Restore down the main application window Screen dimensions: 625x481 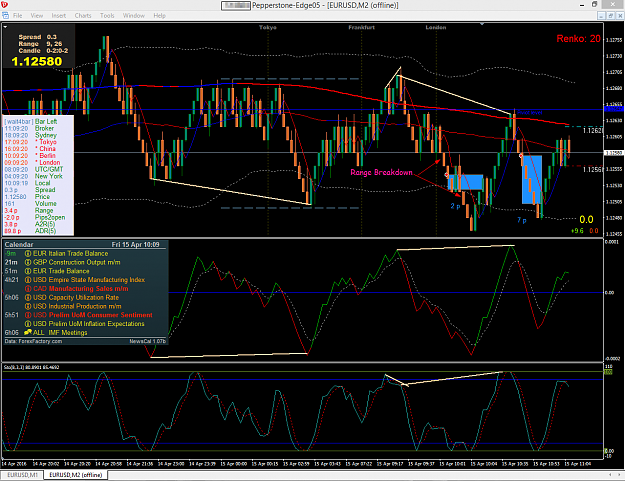(595, 5)
